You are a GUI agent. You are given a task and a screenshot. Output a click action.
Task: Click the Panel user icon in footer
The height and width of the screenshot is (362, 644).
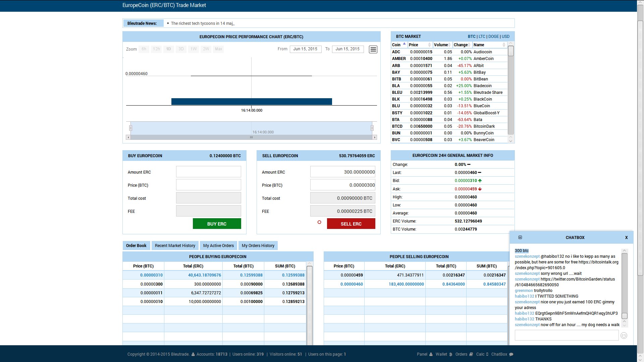click(x=431, y=354)
